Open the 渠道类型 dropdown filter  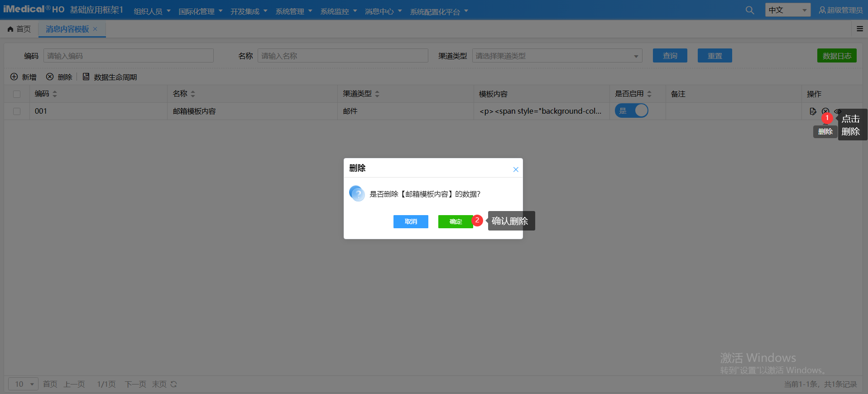coord(557,56)
